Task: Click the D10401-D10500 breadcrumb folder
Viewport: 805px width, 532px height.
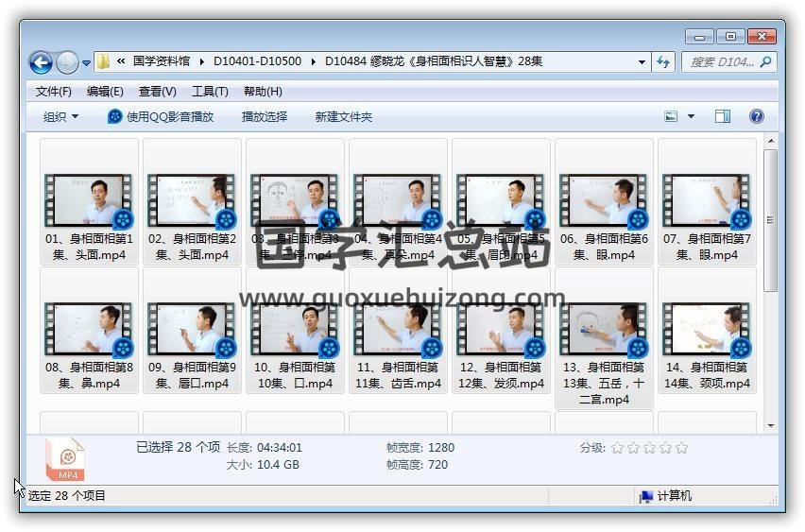Action: (257, 61)
